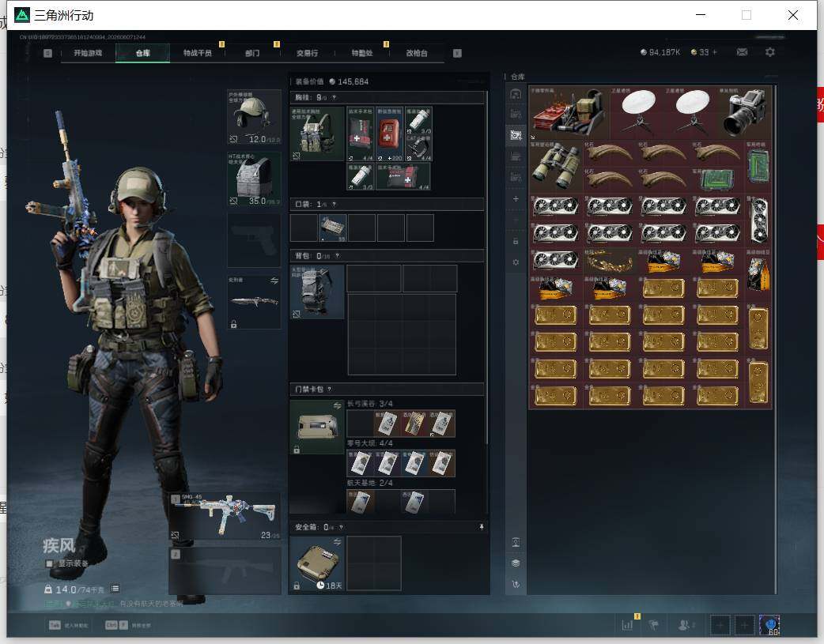824x644 pixels.
Task: Select the highlighted collectibles box in warehouse sidebar
Action: [x=516, y=135]
